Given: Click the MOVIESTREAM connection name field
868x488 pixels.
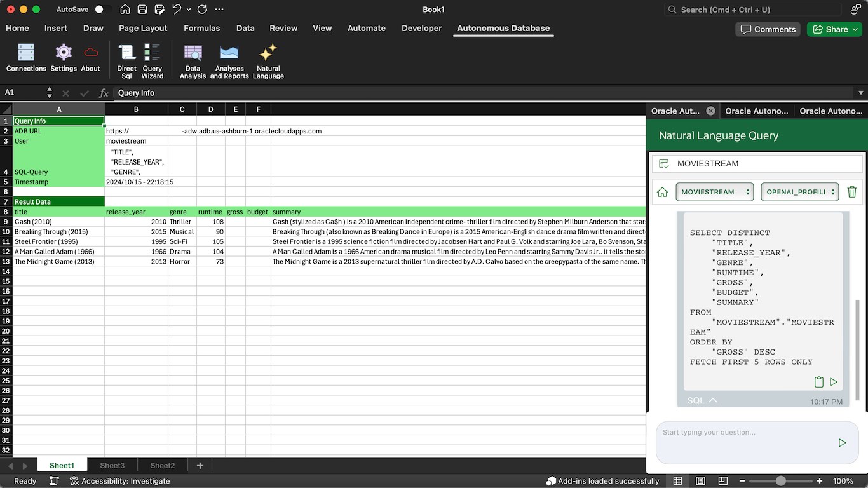Looking at the screenshot, I should coord(757,163).
